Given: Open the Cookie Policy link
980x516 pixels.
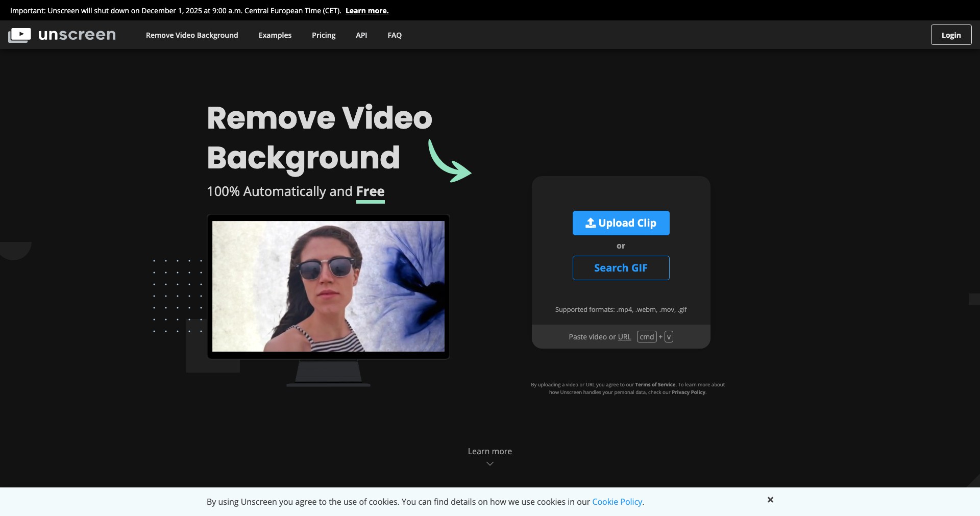Looking at the screenshot, I should (617, 502).
